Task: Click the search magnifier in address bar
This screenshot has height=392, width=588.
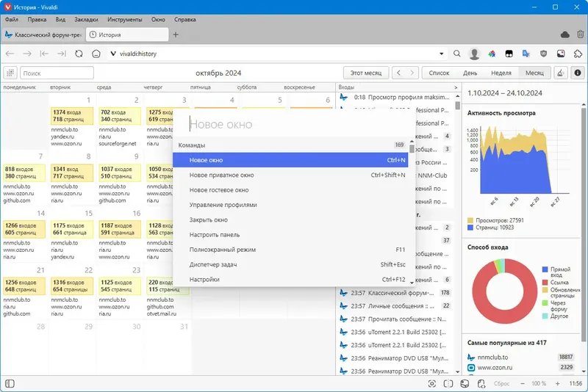Action: pyautogui.click(x=456, y=54)
